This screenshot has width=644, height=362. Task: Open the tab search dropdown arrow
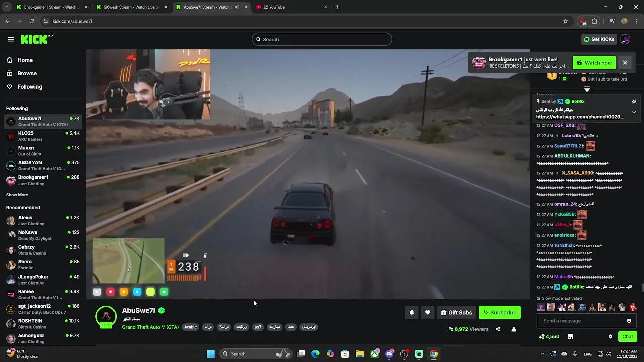pos(7,7)
